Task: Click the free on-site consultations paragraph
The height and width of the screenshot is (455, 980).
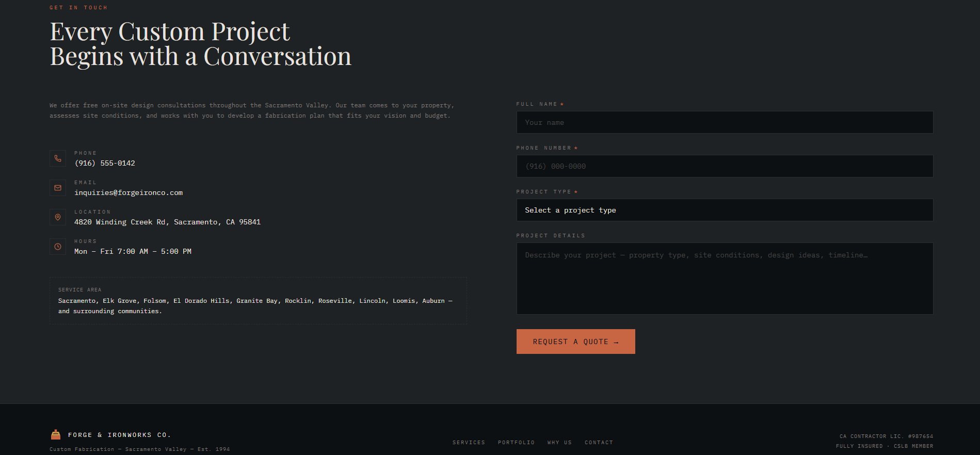Action: [252, 110]
